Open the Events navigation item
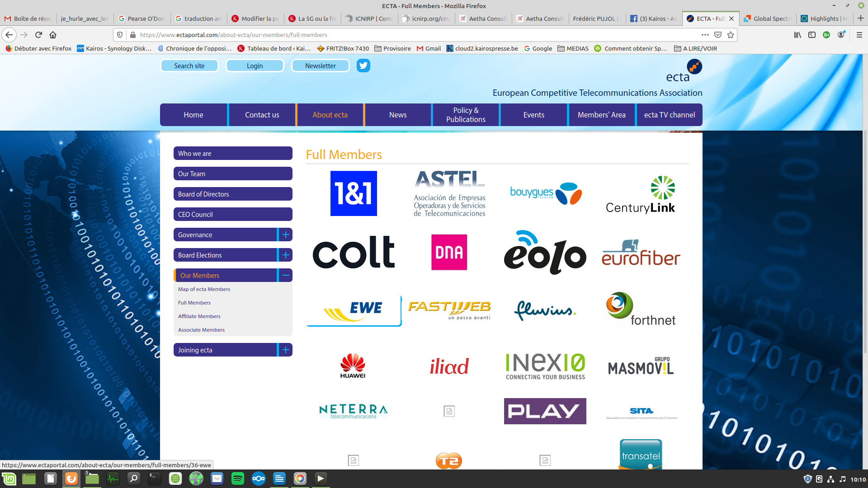Viewport: 868px width, 488px height. 534,115
